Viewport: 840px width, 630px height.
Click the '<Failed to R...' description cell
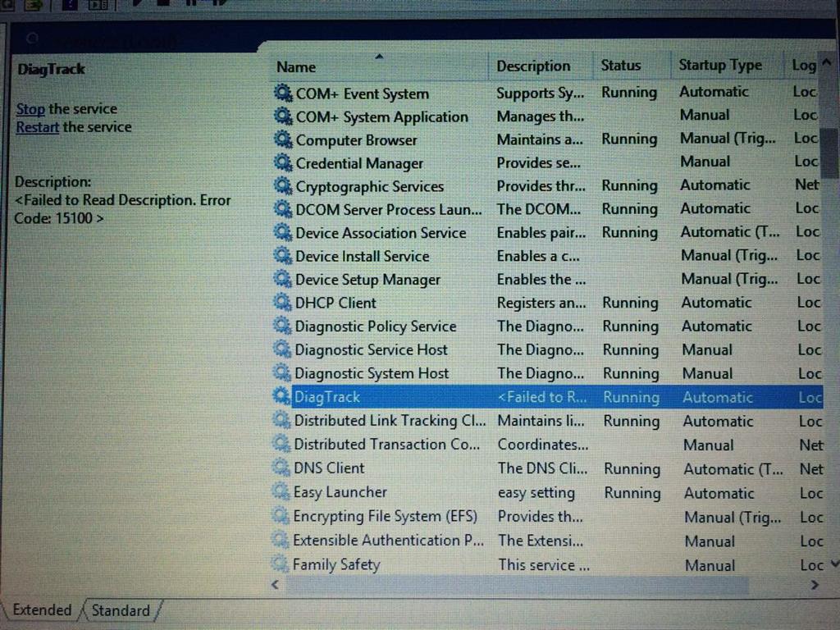pyautogui.click(x=542, y=397)
